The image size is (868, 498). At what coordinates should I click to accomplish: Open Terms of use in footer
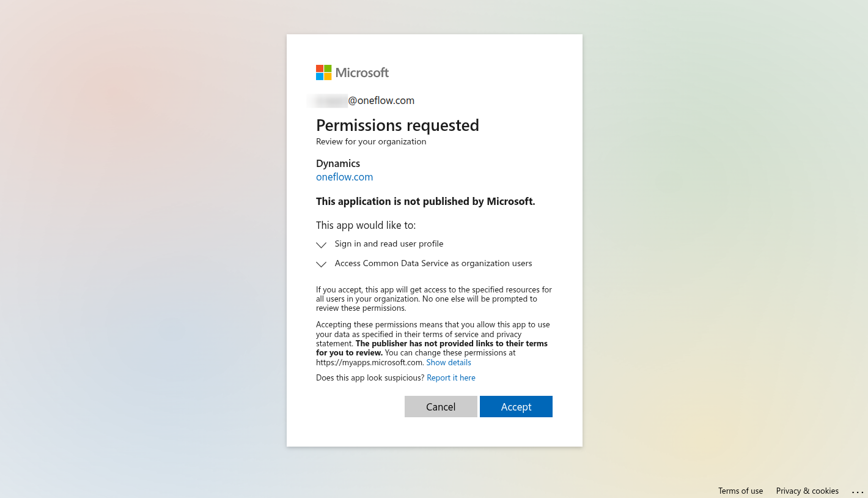740,491
